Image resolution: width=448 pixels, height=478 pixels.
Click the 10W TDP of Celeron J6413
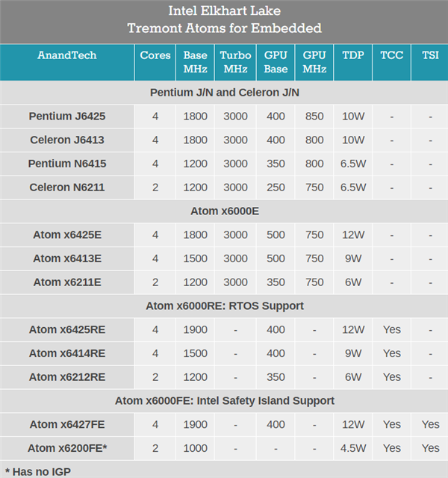[x=353, y=140]
